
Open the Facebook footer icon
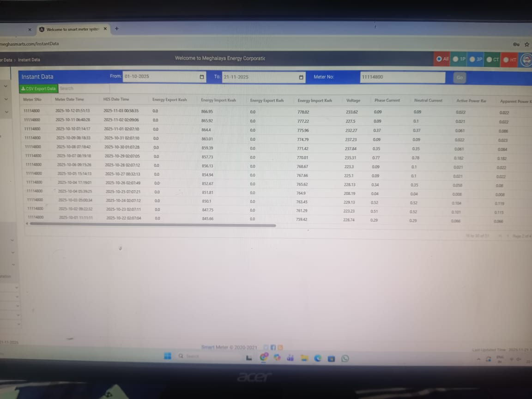pos(273,347)
